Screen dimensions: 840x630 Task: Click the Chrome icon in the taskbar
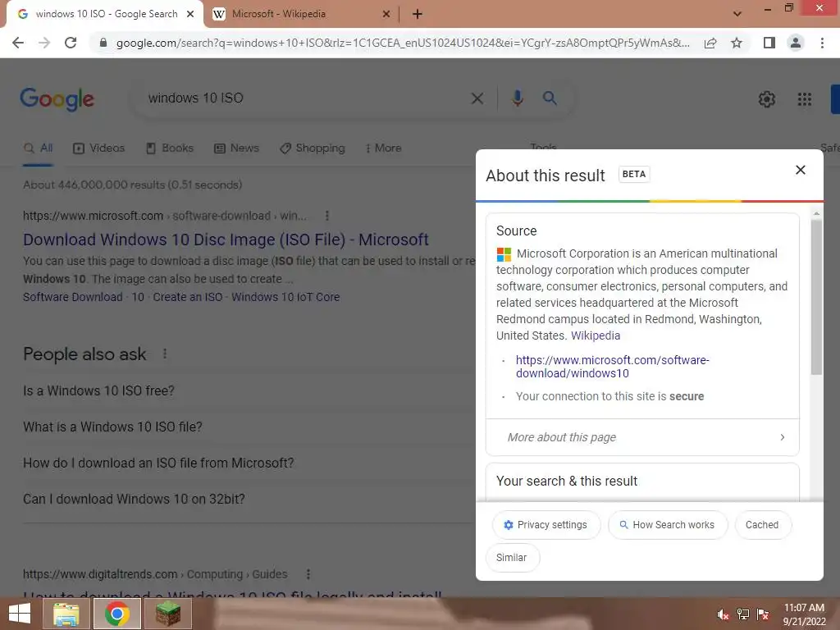[x=116, y=614]
